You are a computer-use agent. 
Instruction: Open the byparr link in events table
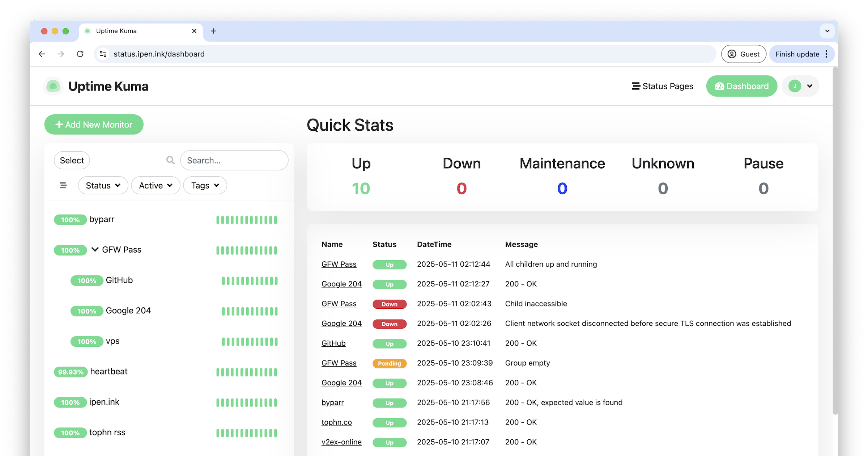click(x=332, y=402)
